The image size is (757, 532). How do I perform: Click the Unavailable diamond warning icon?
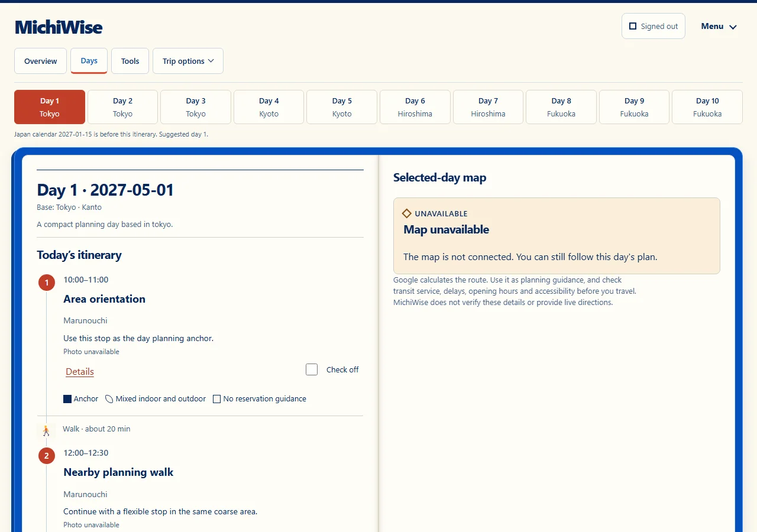pos(407,213)
